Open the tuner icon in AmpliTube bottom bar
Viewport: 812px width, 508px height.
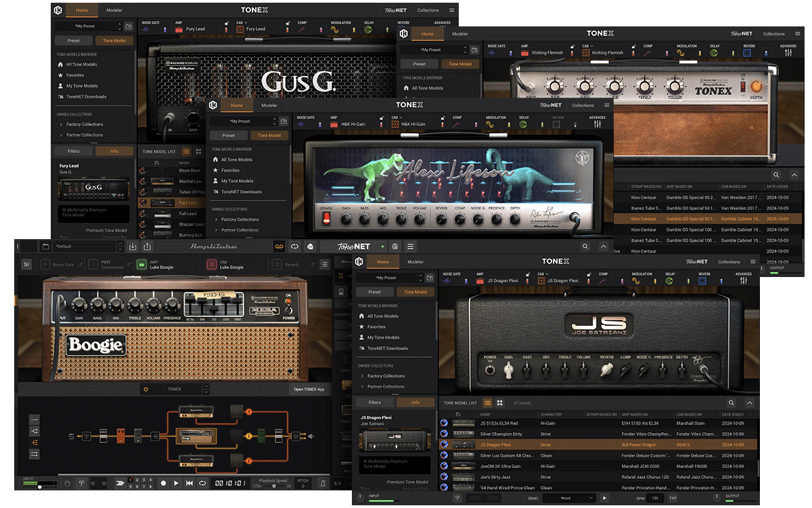click(x=81, y=483)
